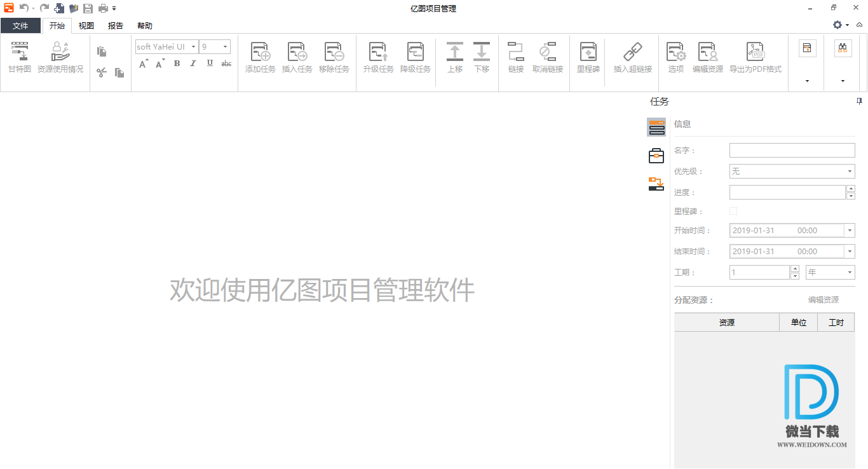Image resolution: width=868 pixels, height=469 pixels.
Task: Click Promote Task (升级任务)
Action: tap(379, 57)
